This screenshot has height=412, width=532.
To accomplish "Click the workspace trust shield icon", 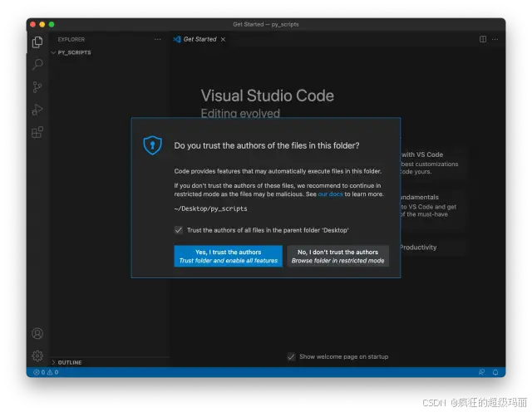I will coord(152,145).
